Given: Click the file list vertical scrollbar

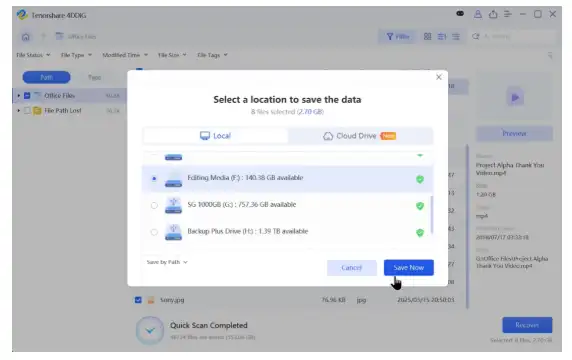Looking at the screenshot, I should pyautogui.click(x=467, y=226).
